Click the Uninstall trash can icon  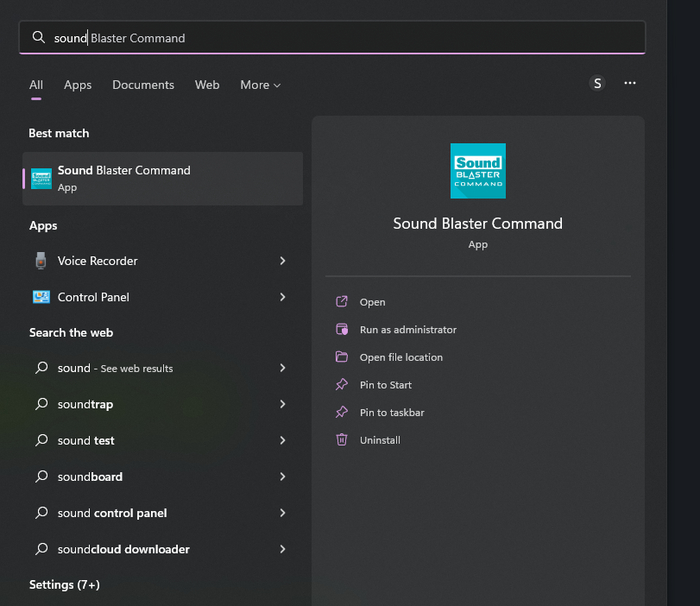tap(342, 440)
